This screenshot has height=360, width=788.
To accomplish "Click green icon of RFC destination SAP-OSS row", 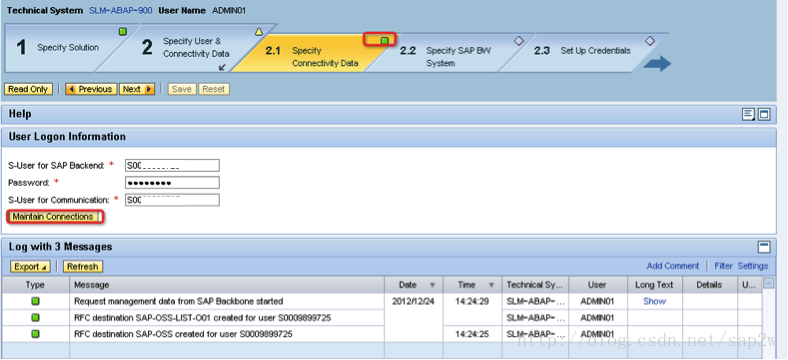I will [35, 334].
